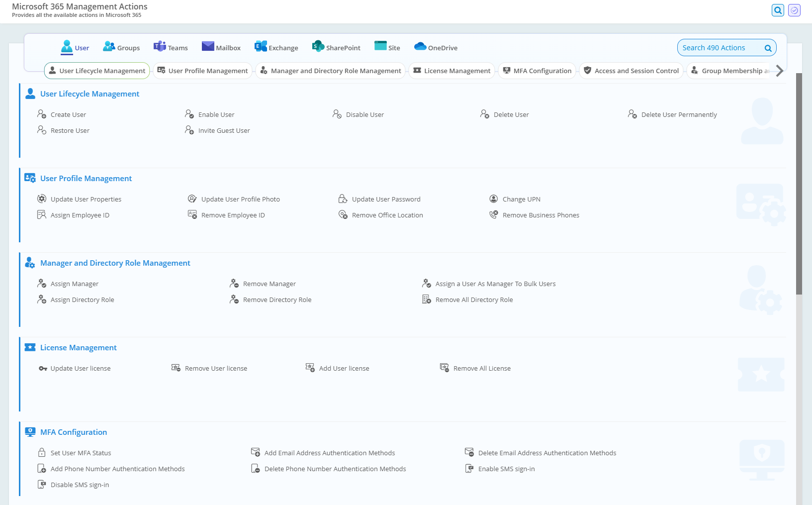Click the User Lifecycle Management section person icon
This screenshot has height=505, width=812.
[x=30, y=93]
